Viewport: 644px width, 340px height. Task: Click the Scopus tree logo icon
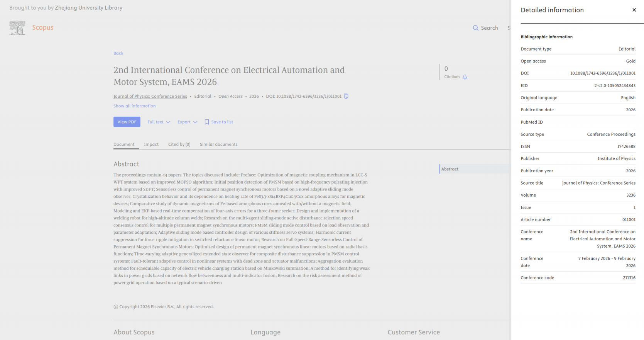click(x=17, y=28)
